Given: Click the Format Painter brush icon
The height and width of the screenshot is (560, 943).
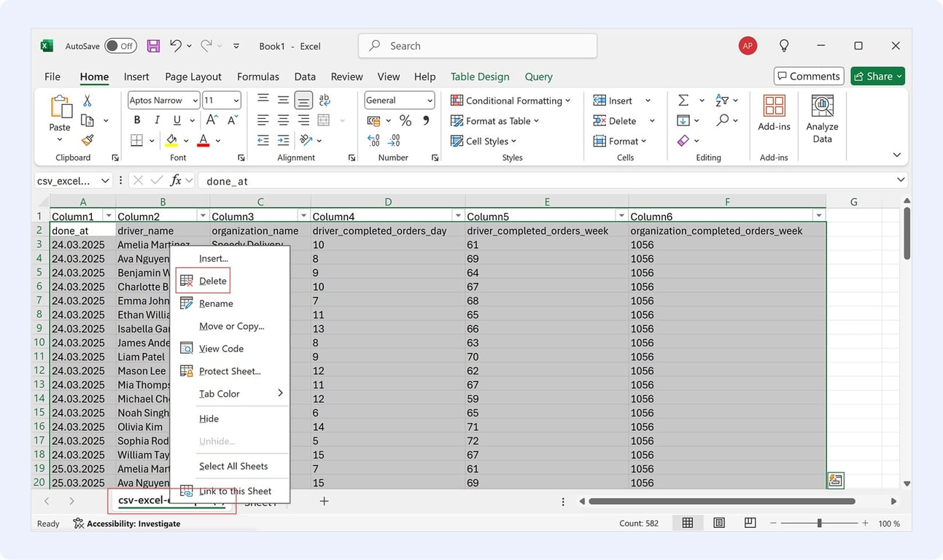Looking at the screenshot, I should [x=88, y=140].
